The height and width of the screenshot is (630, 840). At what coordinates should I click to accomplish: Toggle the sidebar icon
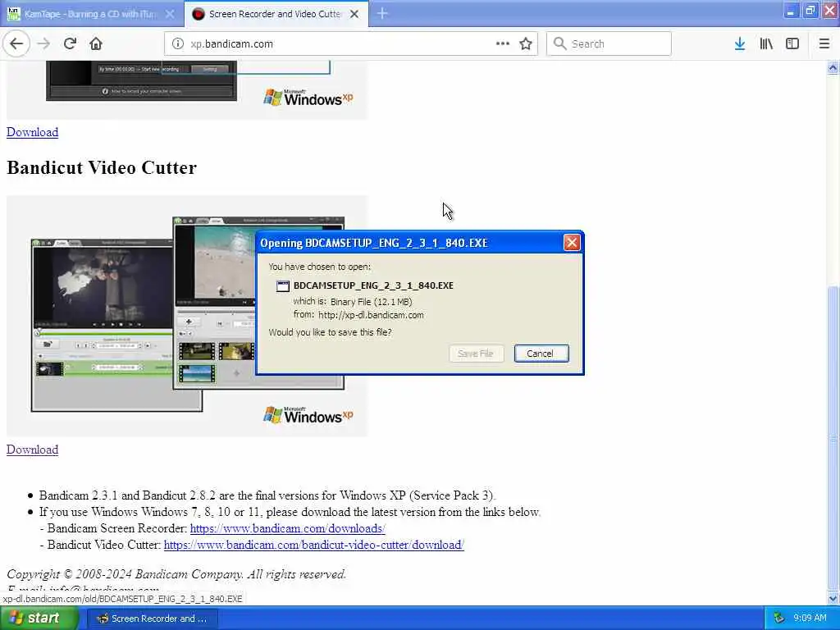[792, 43]
